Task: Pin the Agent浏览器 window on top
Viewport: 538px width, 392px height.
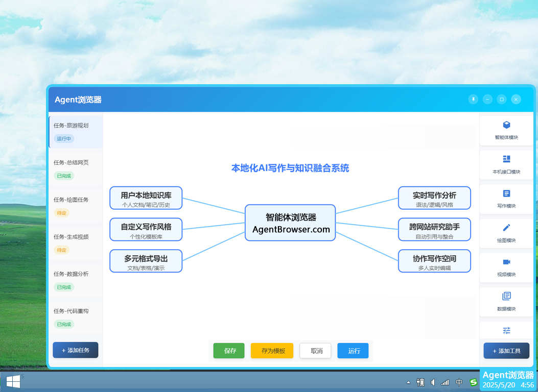Action: click(473, 100)
